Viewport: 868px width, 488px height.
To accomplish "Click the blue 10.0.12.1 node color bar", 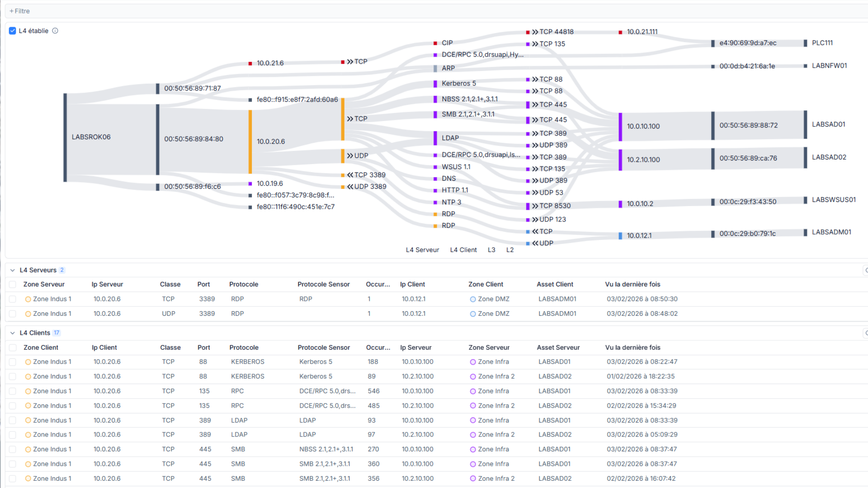I will coord(620,236).
